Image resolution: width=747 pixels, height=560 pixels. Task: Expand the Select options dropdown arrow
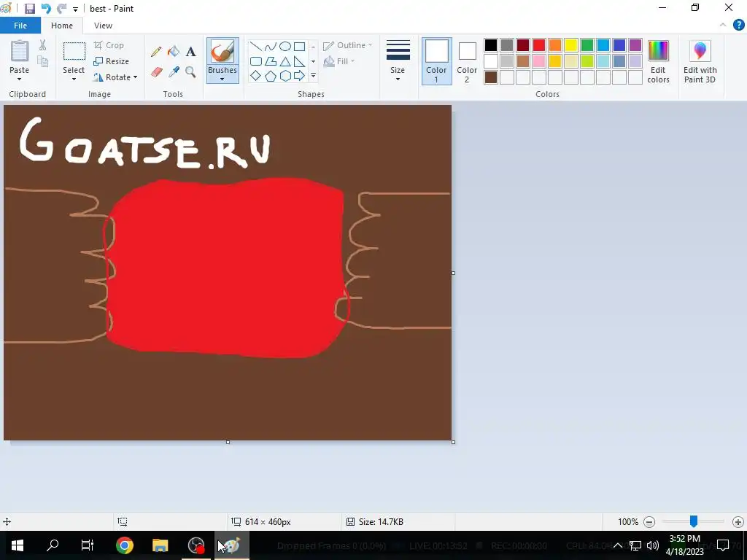74,79
